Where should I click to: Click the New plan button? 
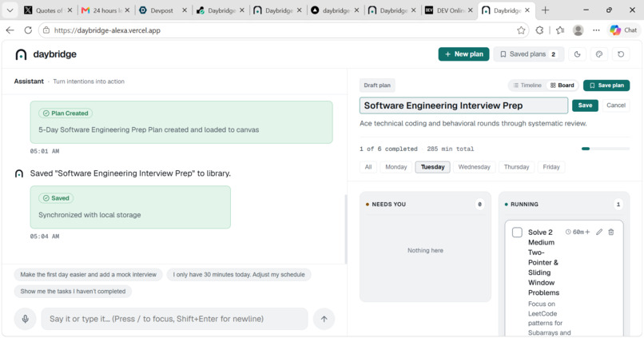(463, 54)
